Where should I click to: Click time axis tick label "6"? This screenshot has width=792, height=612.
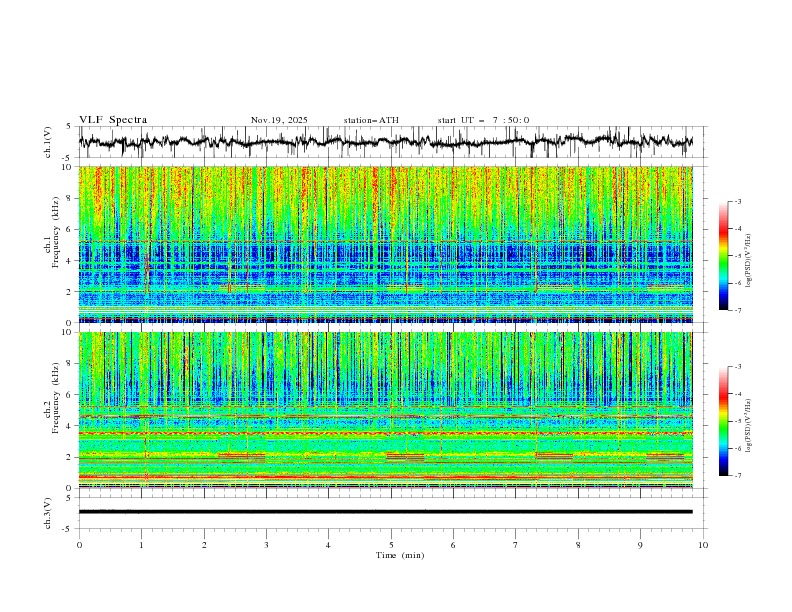click(x=453, y=545)
